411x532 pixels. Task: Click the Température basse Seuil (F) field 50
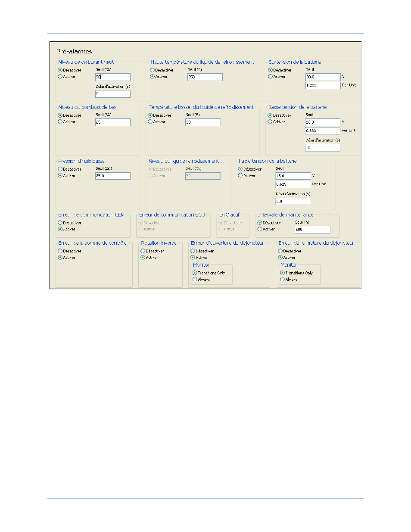tap(202, 122)
